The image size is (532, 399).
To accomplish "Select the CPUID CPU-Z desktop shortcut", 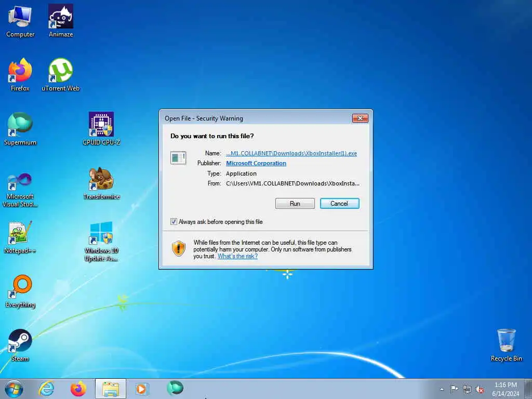I will [101, 129].
